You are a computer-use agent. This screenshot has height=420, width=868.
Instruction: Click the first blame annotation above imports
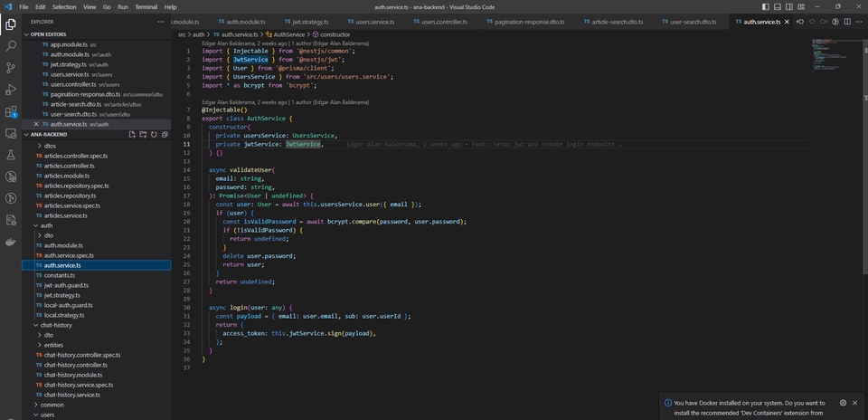[285, 43]
